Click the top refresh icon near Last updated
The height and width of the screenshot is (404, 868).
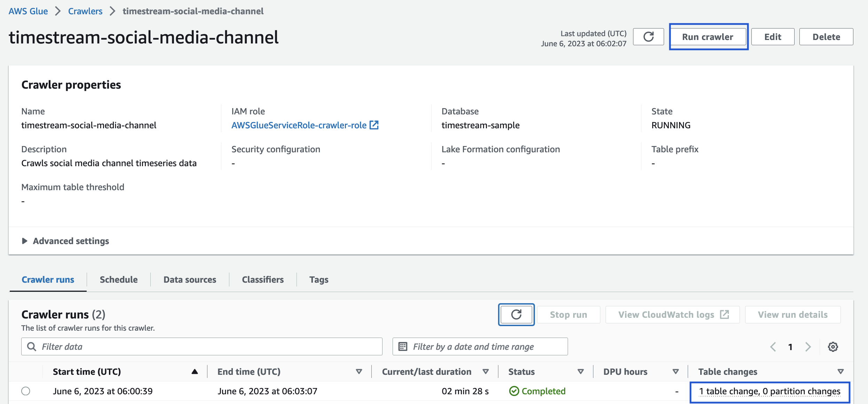[x=648, y=37]
